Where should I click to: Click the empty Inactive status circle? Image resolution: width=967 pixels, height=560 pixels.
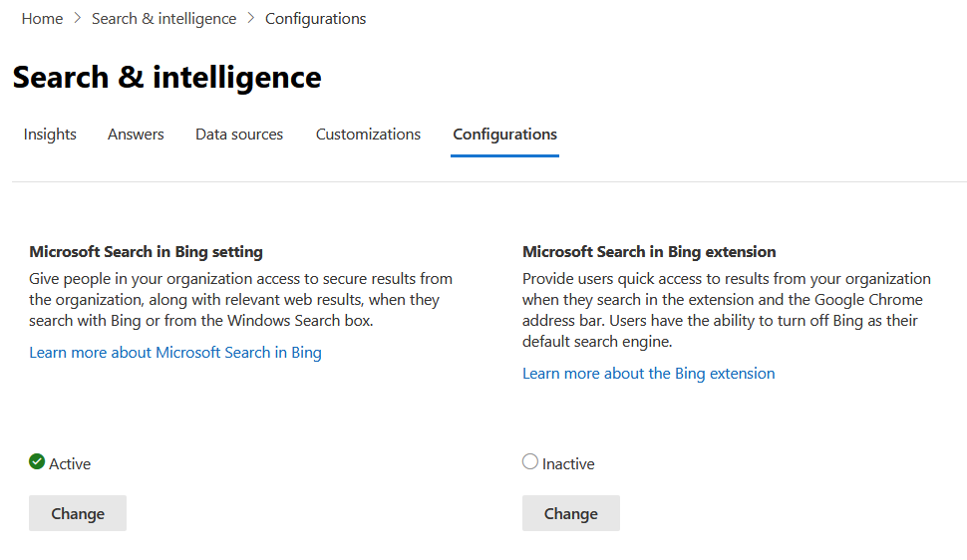(530, 461)
